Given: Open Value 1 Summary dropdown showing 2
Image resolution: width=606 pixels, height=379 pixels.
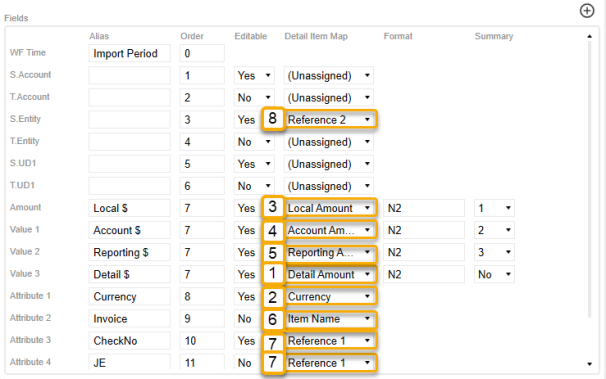Looking at the screenshot, I should [x=494, y=230].
